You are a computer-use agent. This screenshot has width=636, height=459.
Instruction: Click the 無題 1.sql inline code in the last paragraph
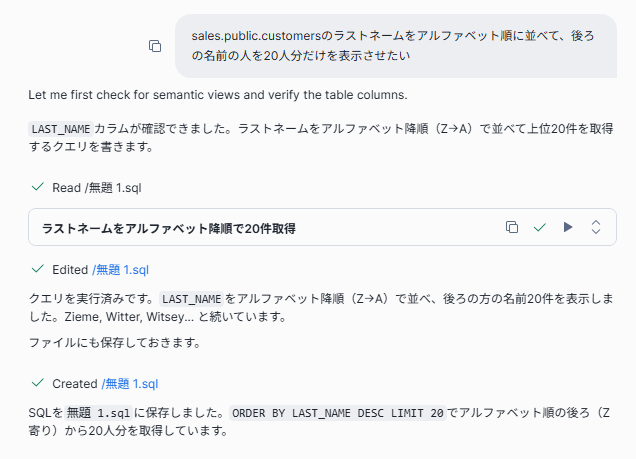coord(99,412)
